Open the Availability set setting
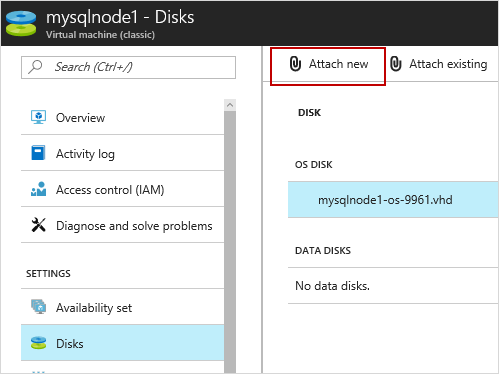Viewport: 499px width, 374px height. (122, 307)
